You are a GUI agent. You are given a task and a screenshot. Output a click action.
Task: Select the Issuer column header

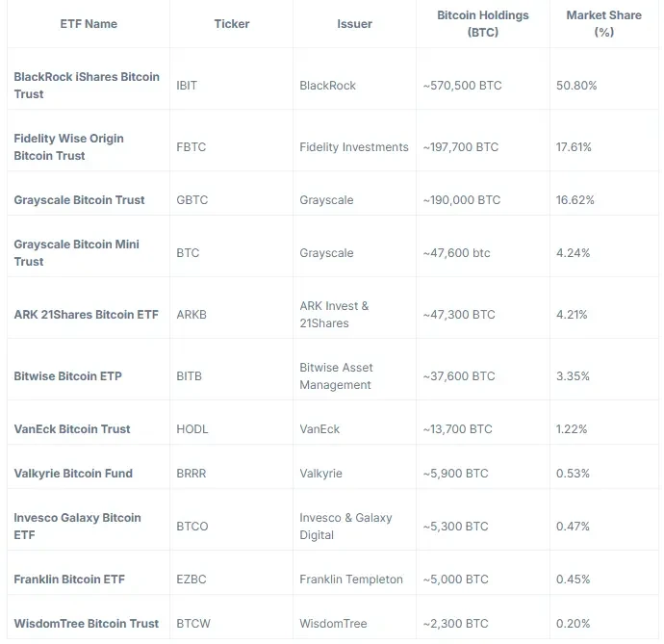(x=354, y=24)
